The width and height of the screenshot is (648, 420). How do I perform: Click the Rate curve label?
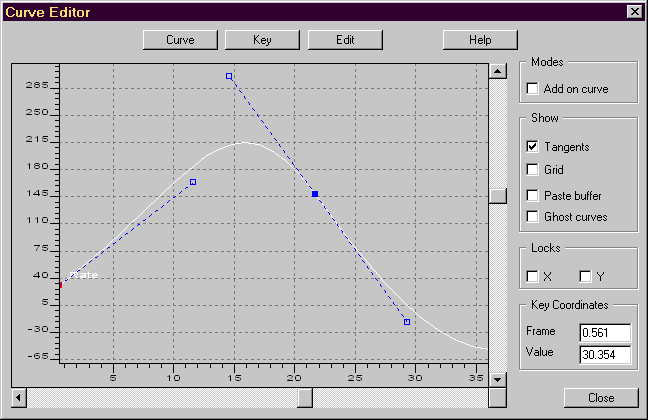pos(84,275)
